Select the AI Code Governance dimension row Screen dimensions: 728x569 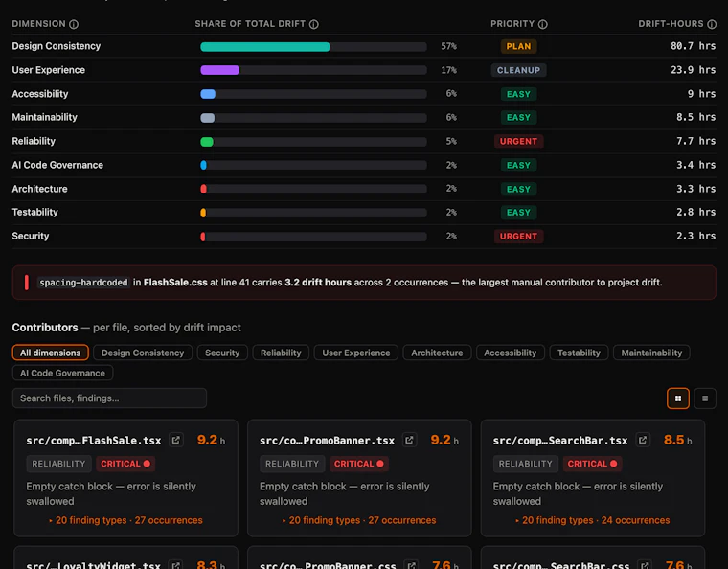pos(364,165)
